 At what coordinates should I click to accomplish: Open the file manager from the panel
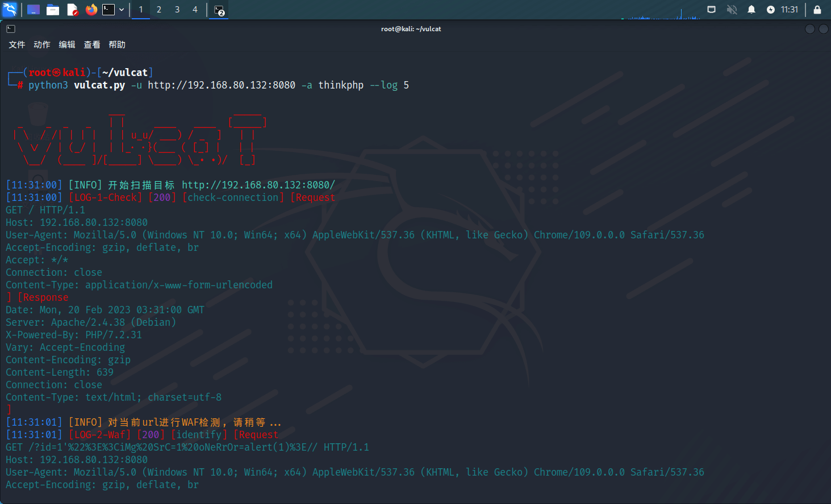[x=53, y=10]
